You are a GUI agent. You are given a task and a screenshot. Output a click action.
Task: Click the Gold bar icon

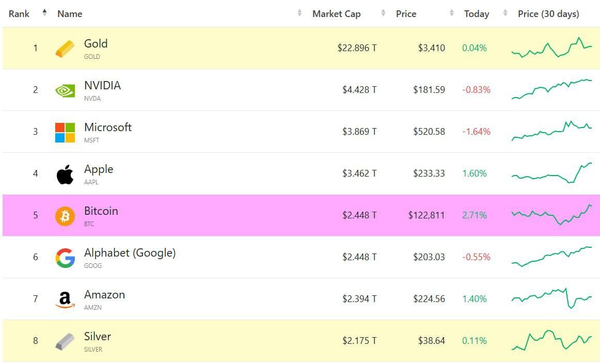point(65,49)
